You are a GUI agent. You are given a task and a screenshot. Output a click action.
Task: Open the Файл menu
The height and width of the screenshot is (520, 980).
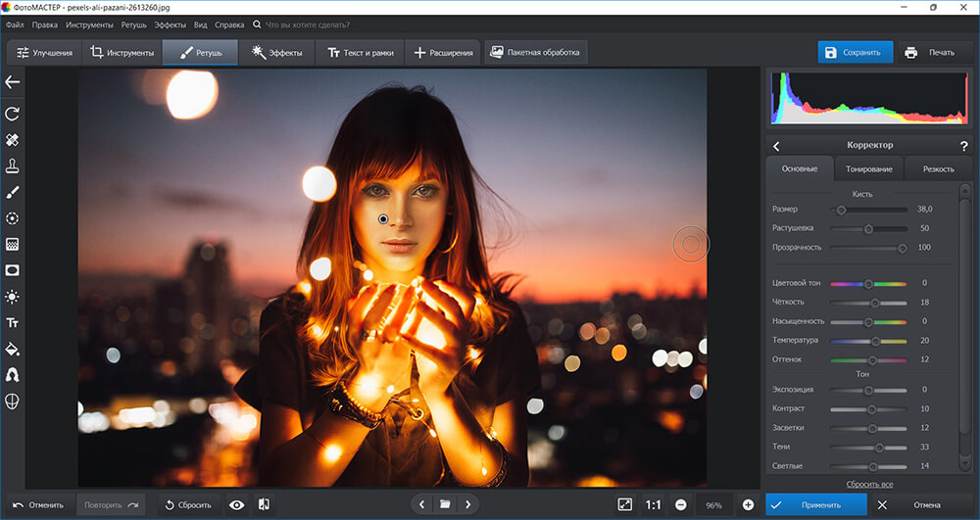(x=15, y=24)
